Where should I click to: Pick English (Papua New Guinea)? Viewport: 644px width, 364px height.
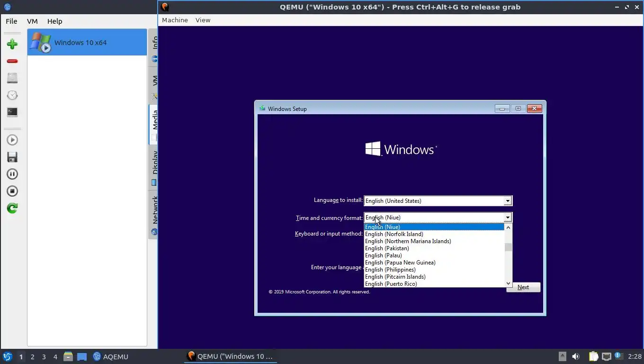434,263
